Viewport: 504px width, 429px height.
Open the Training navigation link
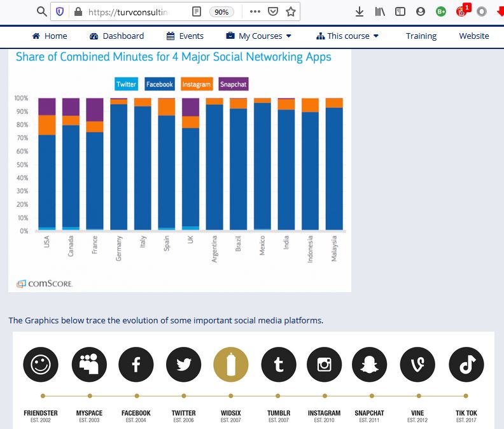pos(421,36)
